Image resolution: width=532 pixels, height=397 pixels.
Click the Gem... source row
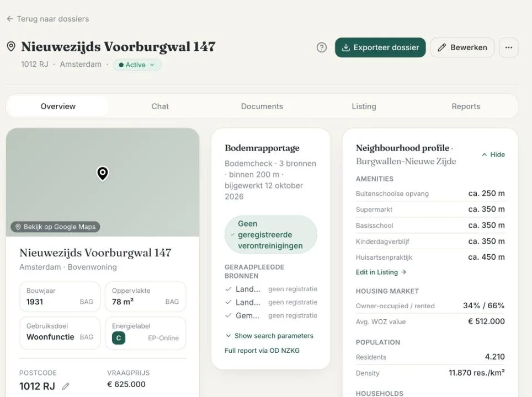click(271, 315)
